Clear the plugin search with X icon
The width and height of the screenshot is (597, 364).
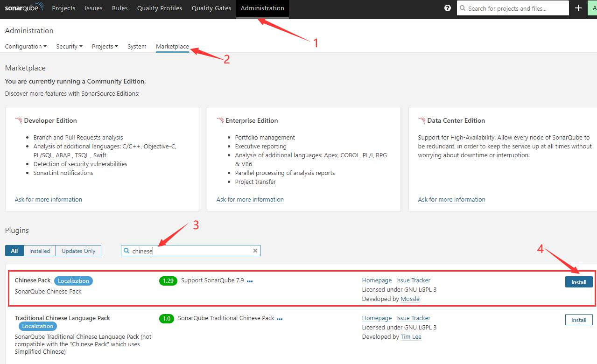click(255, 251)
